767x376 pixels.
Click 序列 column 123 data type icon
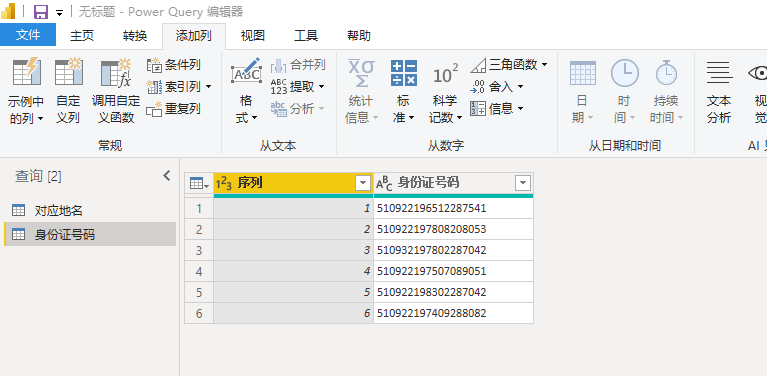(223, 183)
